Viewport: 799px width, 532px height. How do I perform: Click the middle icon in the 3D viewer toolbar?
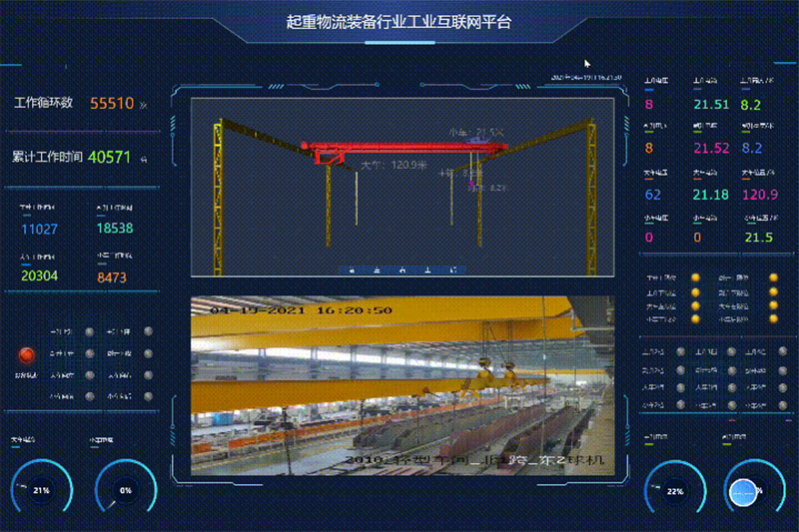coord(401,269)
